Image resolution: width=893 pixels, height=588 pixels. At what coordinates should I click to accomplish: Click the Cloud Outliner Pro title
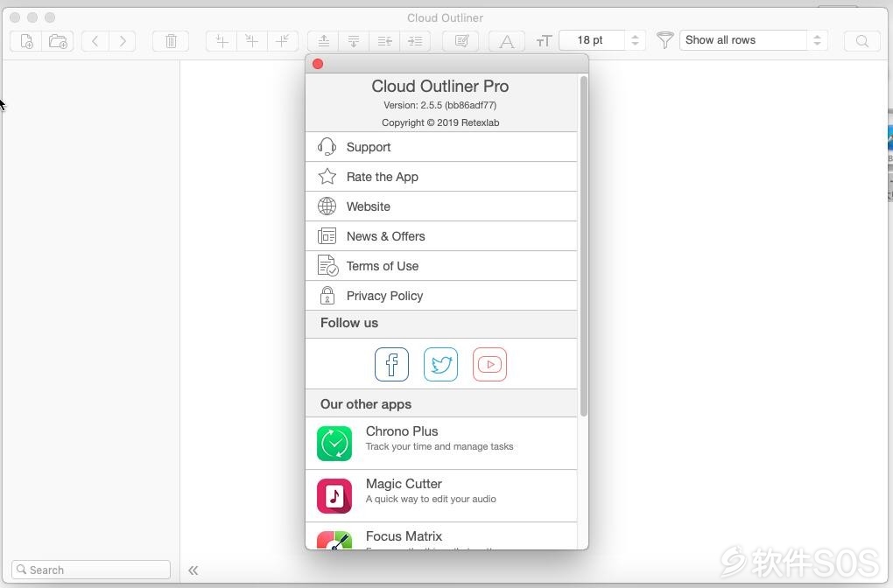coord(440,86)
